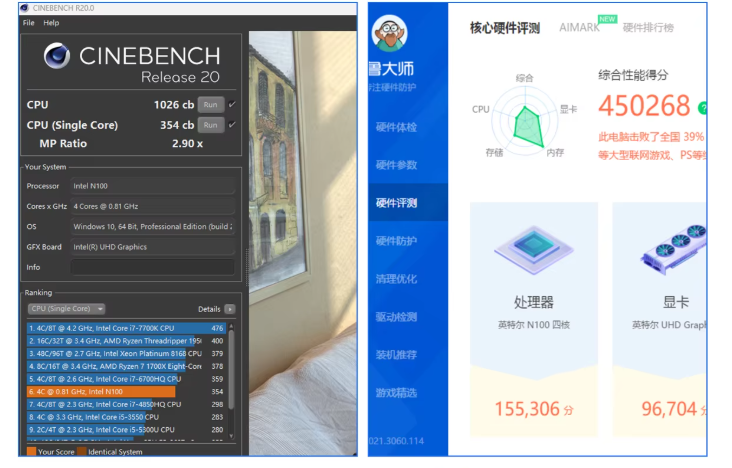Click the radar performance chart
The height and width of the screenshot is (468, 732).
tap(525, 122)
